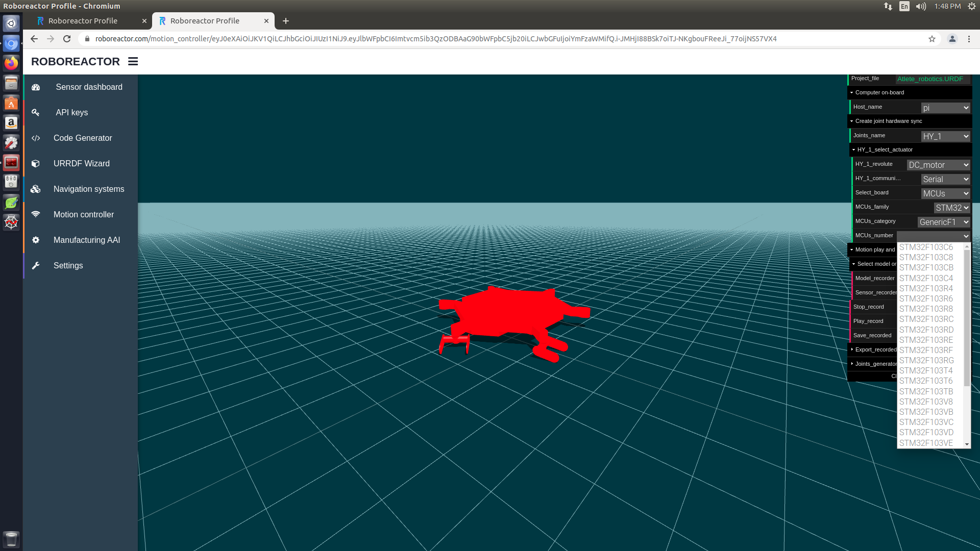980x551 pixels.
Task: Click the Project_file field Atlete_robotics.URDF
Action: [x=933, y=79]
